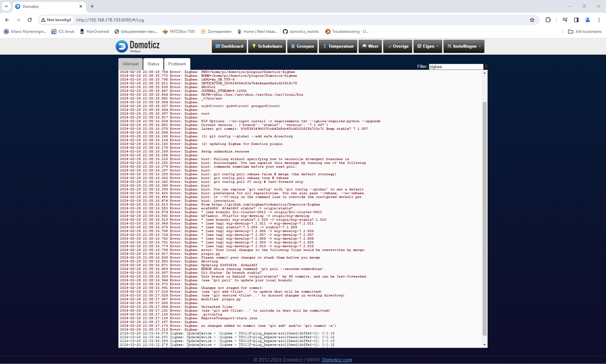Screen dimensions: 606x364
Task: Go forward in browser history
Action: [18, 20]
